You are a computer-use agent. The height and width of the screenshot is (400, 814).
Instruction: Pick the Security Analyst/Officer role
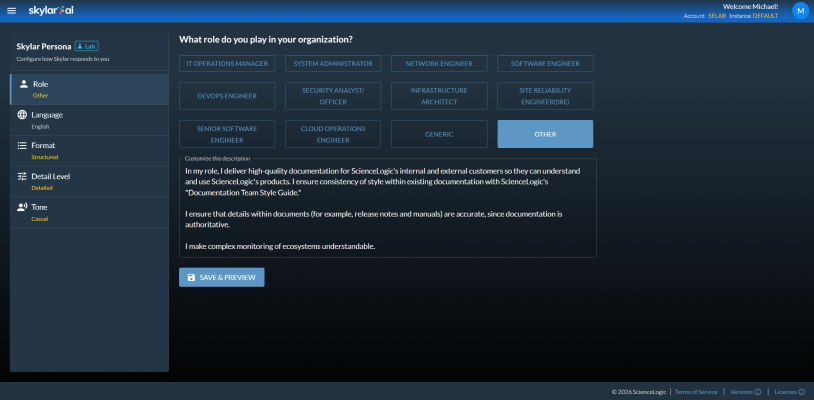(333, 96)
